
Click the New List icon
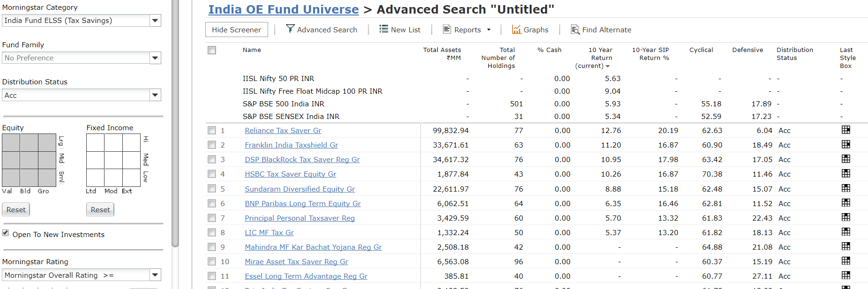coord(383,29)
